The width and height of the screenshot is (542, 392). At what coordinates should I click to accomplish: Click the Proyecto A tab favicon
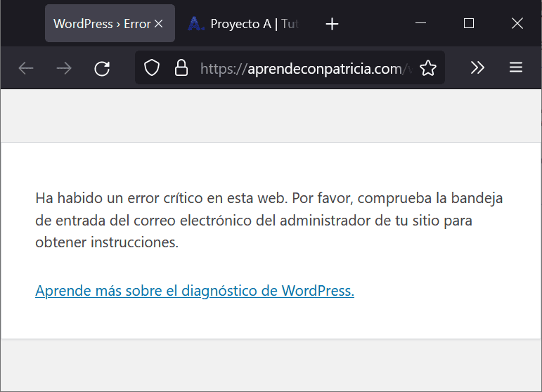click(195, 23)
